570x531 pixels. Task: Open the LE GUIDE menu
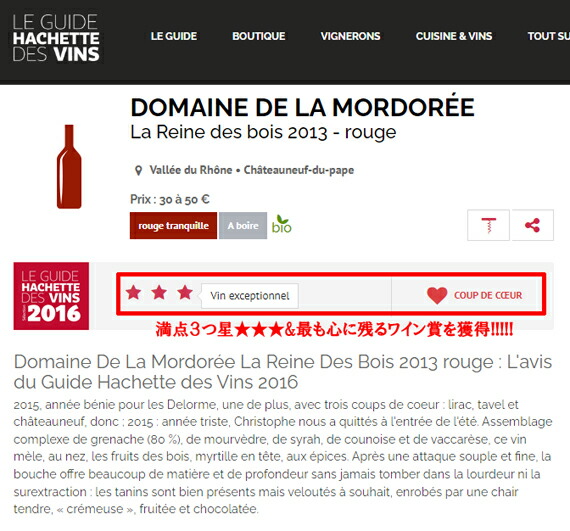pyautogui.click(x=174, y=36)
